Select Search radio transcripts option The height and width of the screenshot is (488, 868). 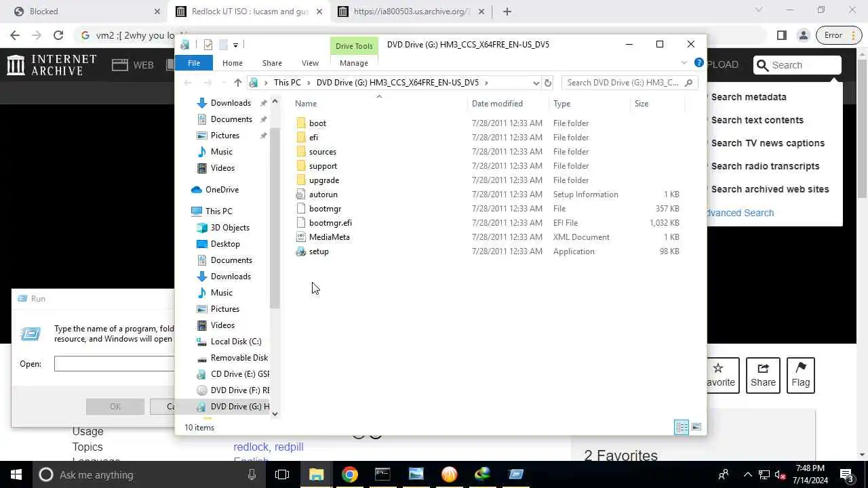[x=766, y=166]
